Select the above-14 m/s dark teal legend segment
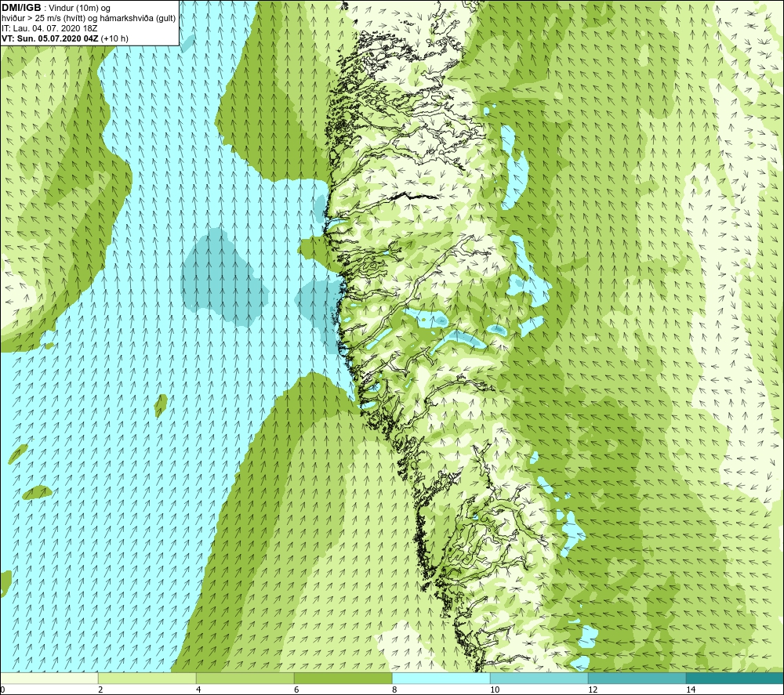This screenshot has height=695, width=784. coord(735,678)
